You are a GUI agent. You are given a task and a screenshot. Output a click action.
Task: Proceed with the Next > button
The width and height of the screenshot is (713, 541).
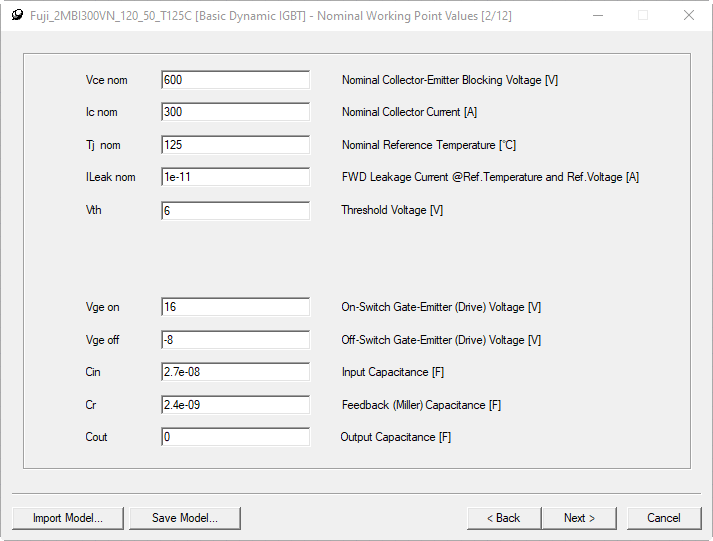(x=579, y=518)
